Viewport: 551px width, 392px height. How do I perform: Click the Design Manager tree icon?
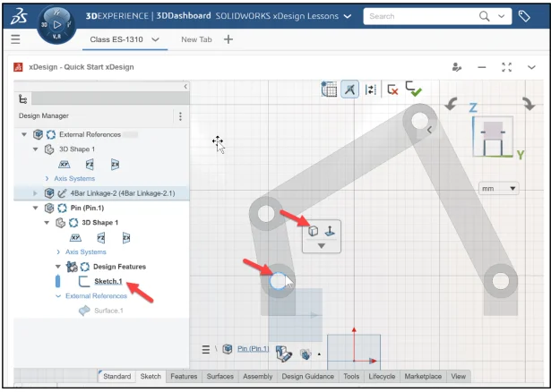point(22,99)
